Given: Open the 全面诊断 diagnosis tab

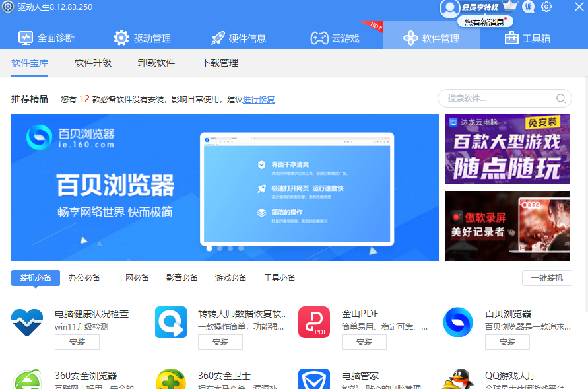Looking at the screenshot, I should coord(46,38).
